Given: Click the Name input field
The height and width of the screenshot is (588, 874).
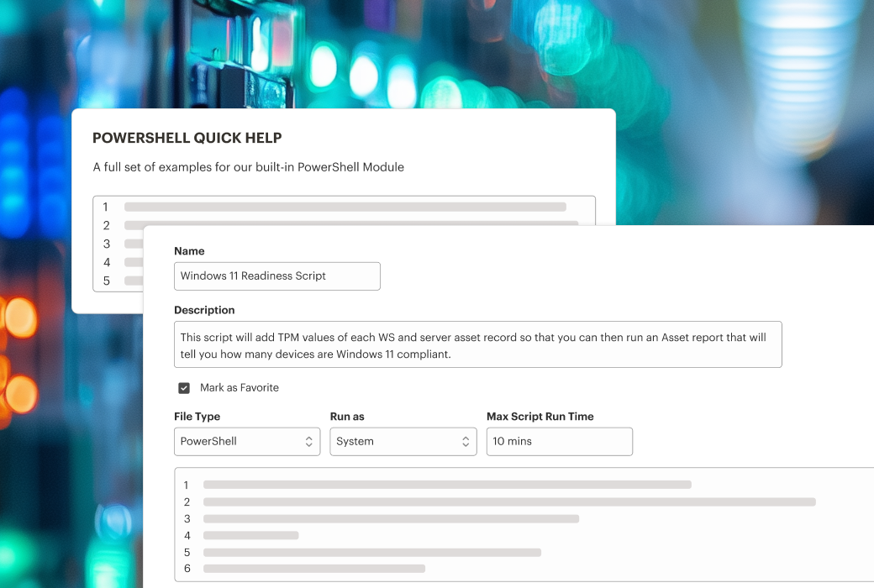Looking at the screenshot, I should 276,276.
